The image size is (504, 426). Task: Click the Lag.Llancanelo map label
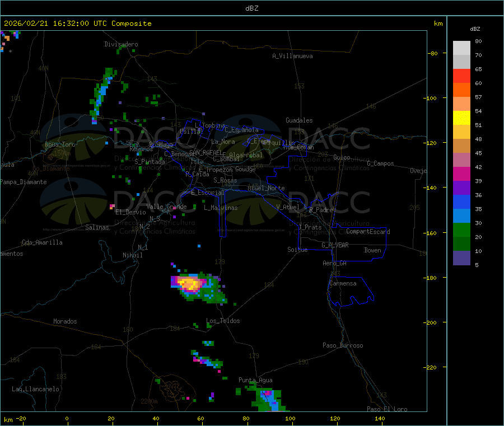[x=36, y=389]
